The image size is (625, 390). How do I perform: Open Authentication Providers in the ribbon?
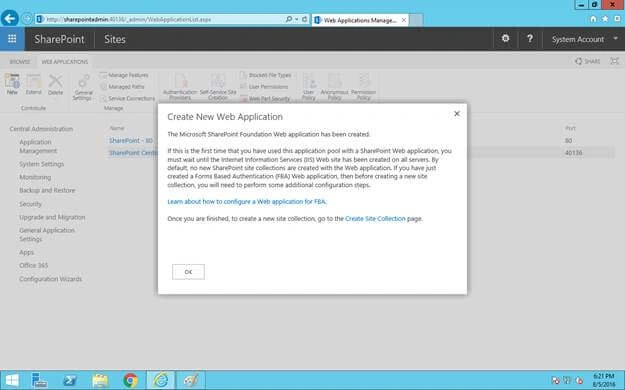(180, 87)
